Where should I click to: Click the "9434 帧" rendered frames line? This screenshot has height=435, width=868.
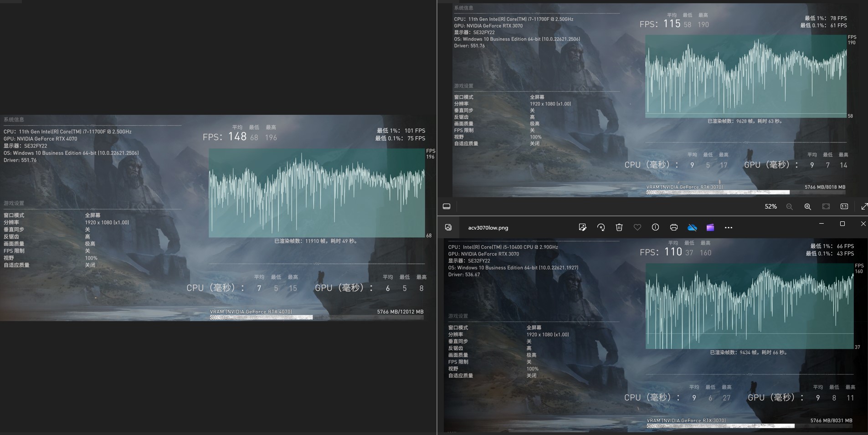[748, 353]
